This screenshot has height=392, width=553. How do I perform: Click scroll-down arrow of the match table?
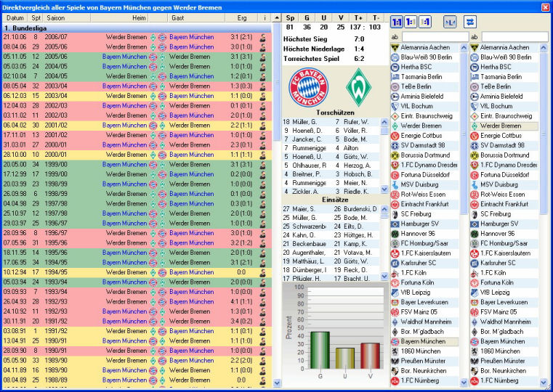pyautogui.click(x=277, y=383)
